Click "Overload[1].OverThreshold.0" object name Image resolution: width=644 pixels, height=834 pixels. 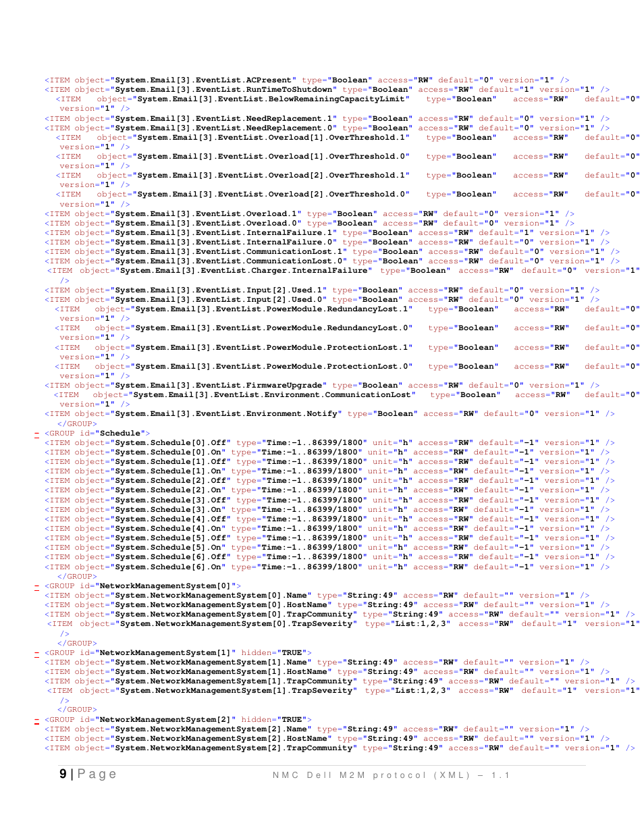click(271, 156)
